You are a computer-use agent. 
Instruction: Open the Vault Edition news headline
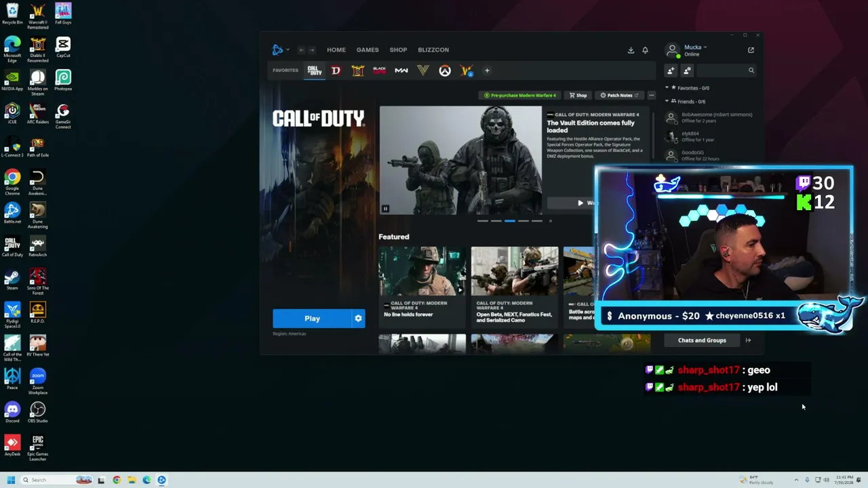pos(591,127)
